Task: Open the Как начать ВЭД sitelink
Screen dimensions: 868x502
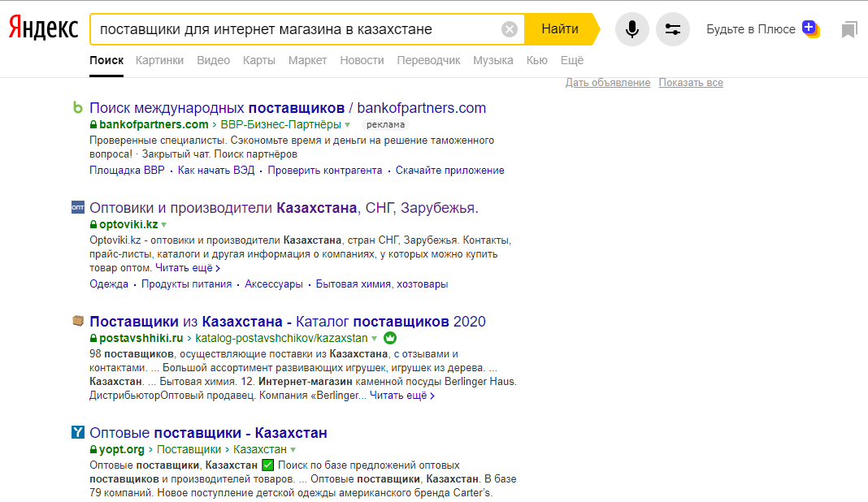Action: 216,171
